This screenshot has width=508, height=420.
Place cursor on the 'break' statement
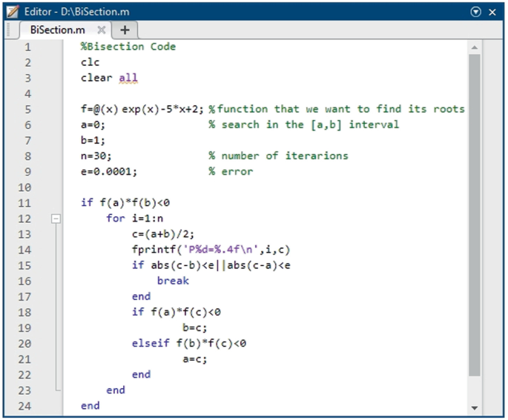pos(173,281)
